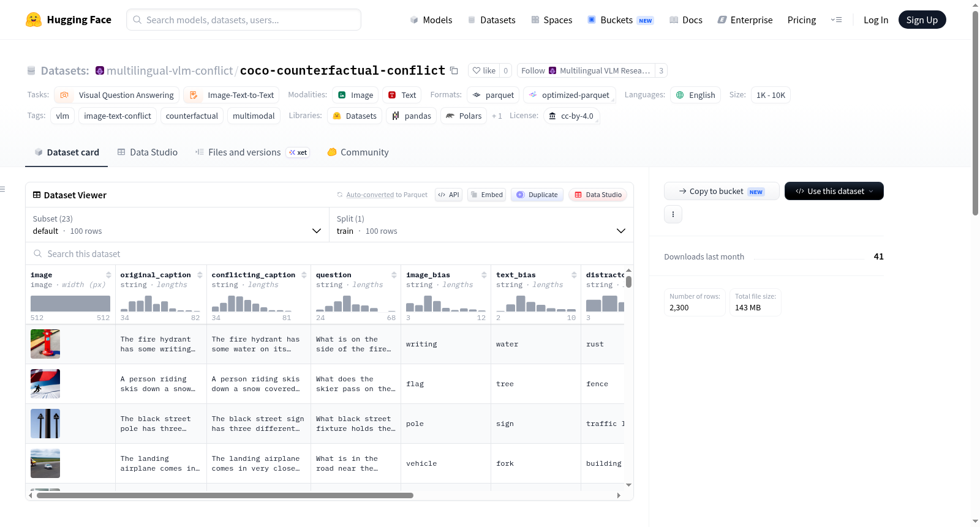The height and width of the screenshot is (527, 980).
Task: Click the parquet format tag
Action: point(493,95)
